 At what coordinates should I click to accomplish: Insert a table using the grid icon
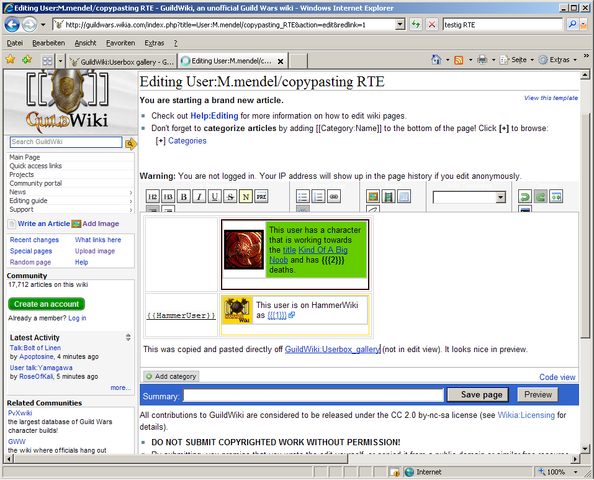tap(404, 197)
